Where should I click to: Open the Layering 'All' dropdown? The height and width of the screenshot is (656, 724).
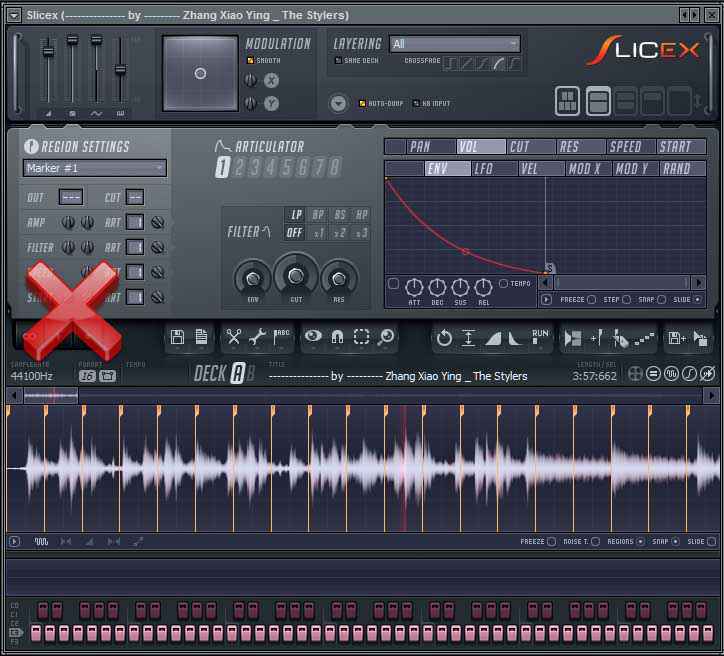(x=455, y=44)
